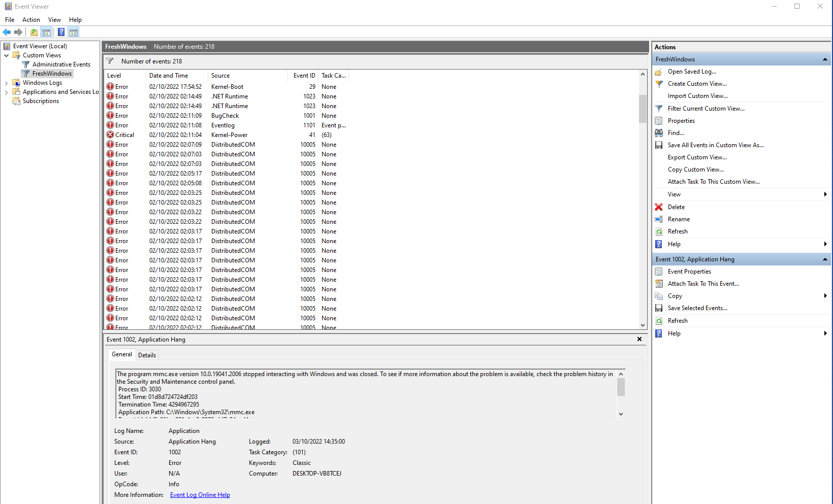The height and width of the screenshot is (504, 833).
Task: Click the Rename icon in Actions
Action: [x=659, y=219]
